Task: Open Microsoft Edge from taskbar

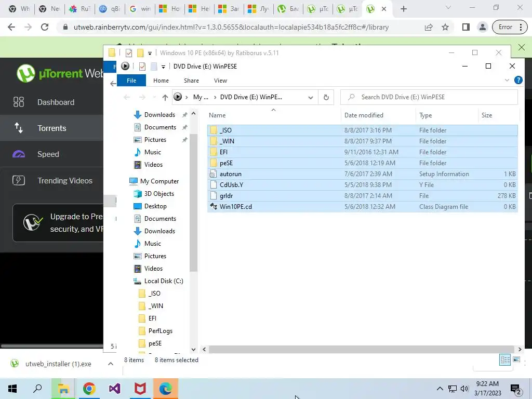Action: click(166, 389)
